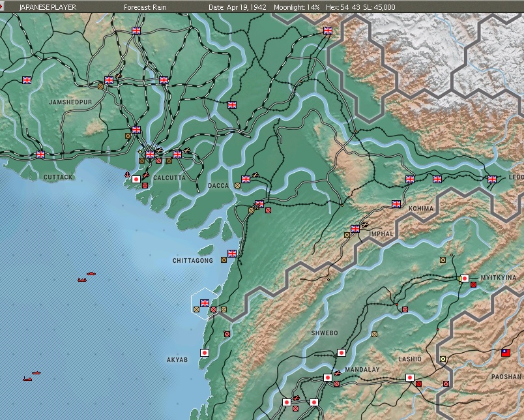Click the aircraft icon beside Imphal flag

[x=365, y=224]
